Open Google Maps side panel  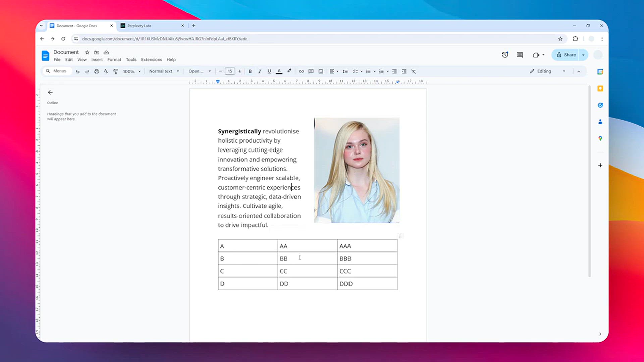[x=600, y=138]
